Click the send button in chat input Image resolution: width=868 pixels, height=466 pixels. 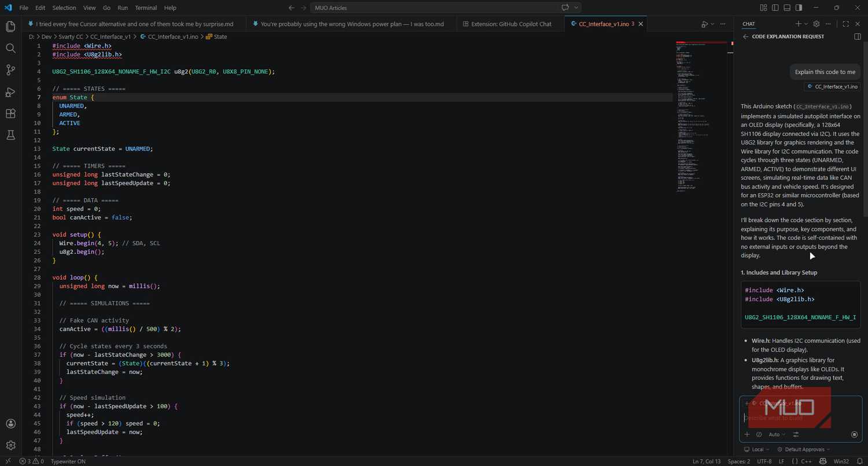[x=854, y=434]
